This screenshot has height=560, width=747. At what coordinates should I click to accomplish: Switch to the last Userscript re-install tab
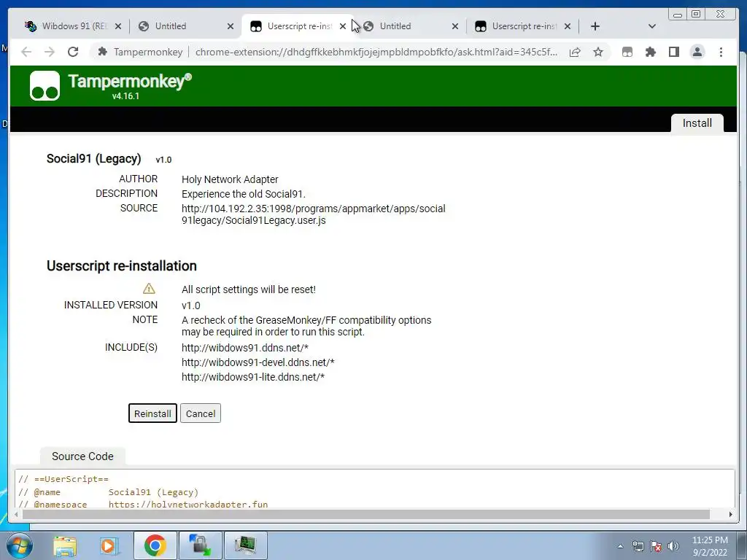pos(524,26)
